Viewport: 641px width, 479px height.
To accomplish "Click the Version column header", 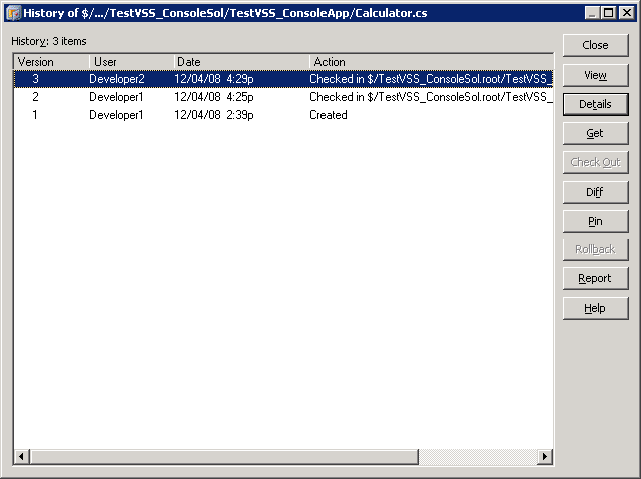I will tap(52, 62).
